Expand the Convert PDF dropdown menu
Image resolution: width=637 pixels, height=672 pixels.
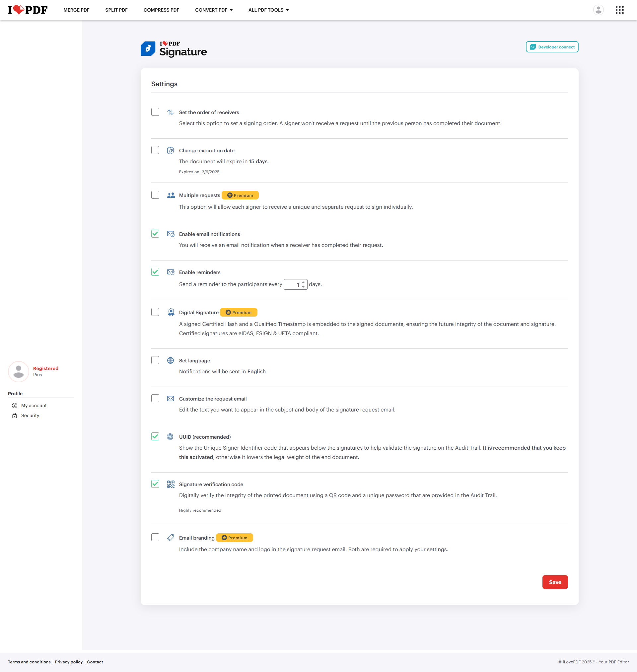(x=214, y=10)
